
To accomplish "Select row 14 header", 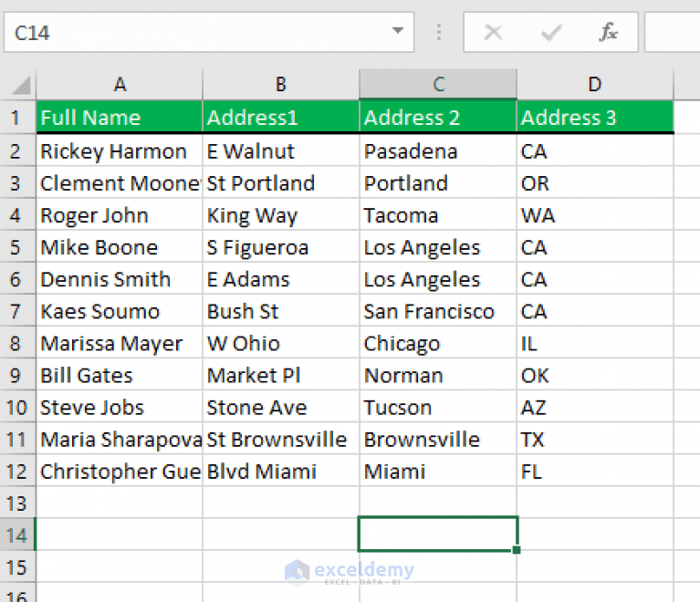I will click(x=17, y=535).
